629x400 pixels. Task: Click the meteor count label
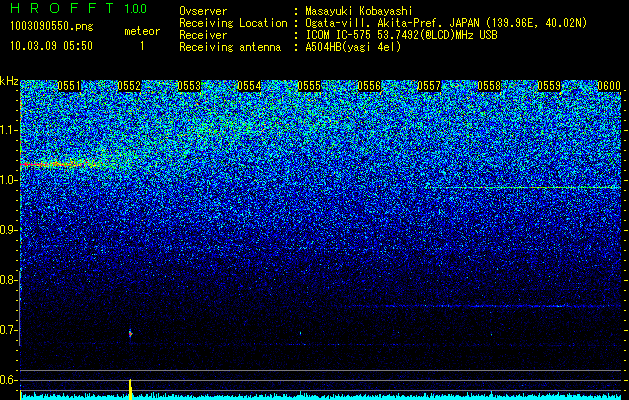142,31
